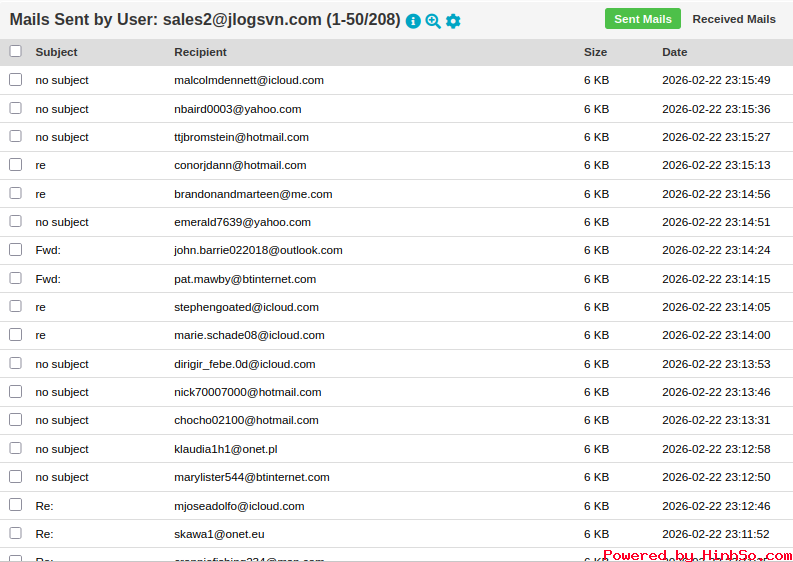Sort by the Recipient column header
Image resolution: width=793 pixels, height=562 pixels.
200,52
